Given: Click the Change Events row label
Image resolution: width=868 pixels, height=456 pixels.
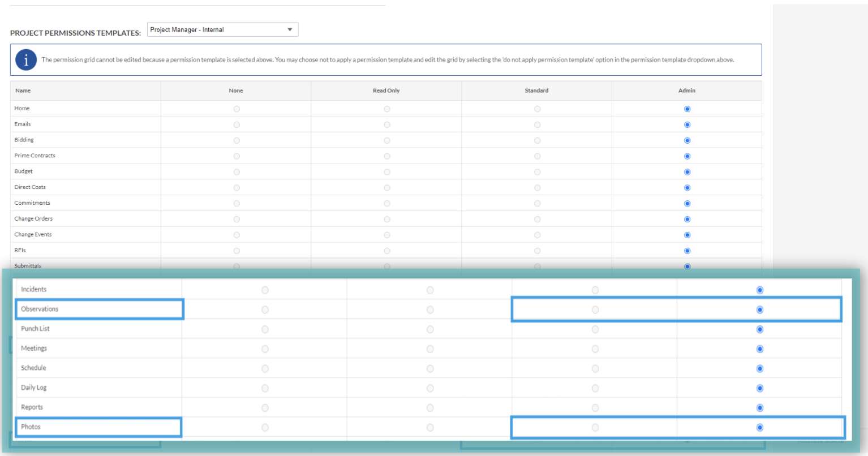Looking at the screenshot, I should pyautogui.click(x=33, y=234).
